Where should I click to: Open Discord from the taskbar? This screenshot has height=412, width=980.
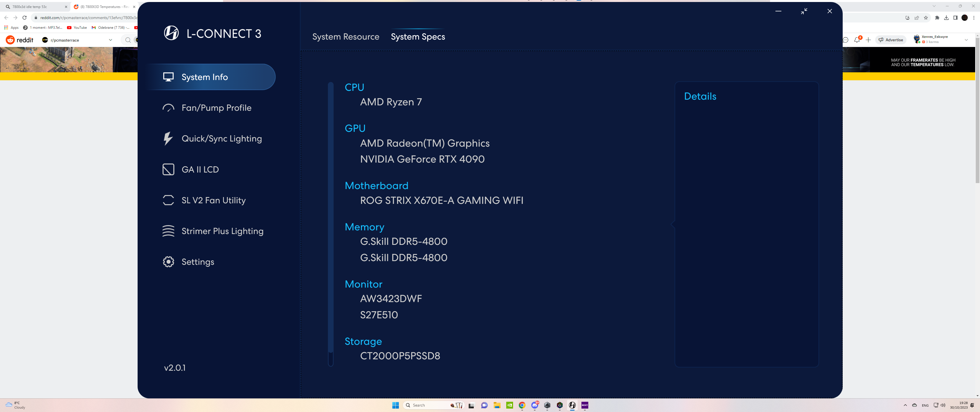click(534, 405)
